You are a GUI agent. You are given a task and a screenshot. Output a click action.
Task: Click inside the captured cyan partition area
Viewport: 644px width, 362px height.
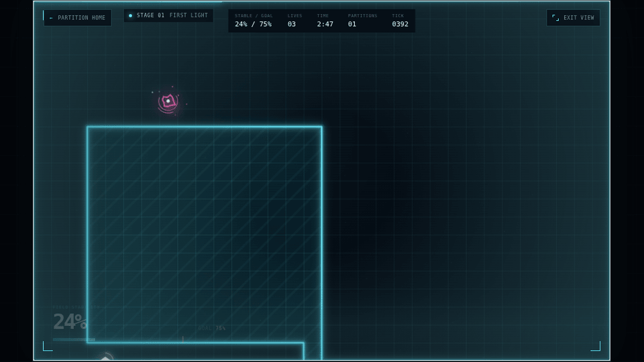point(204,234)
